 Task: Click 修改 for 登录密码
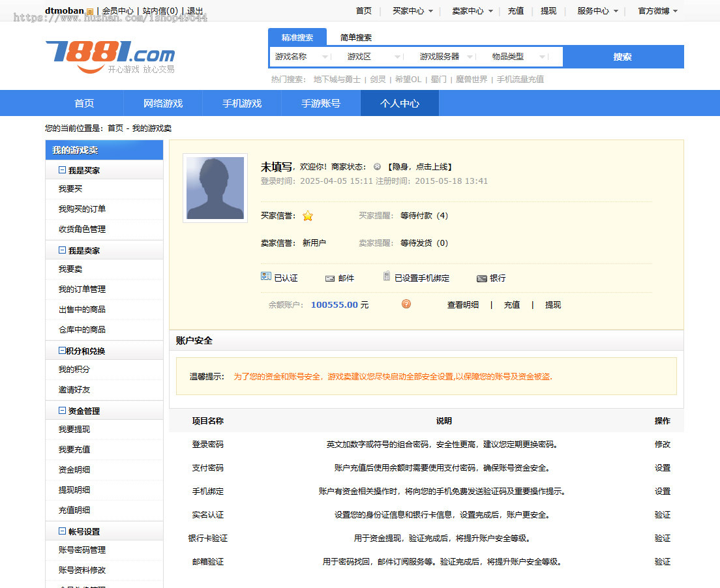[x=662, y=445]
